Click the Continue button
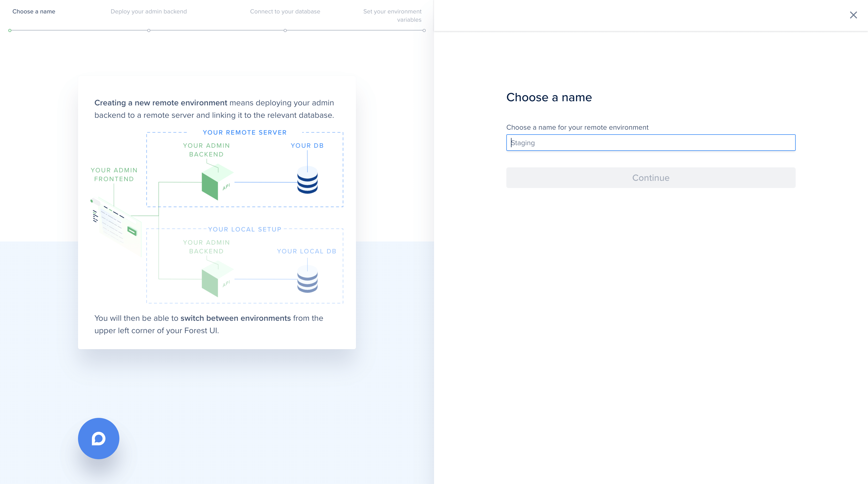This screenshot has width=868, height=484. tap(650, 177)
